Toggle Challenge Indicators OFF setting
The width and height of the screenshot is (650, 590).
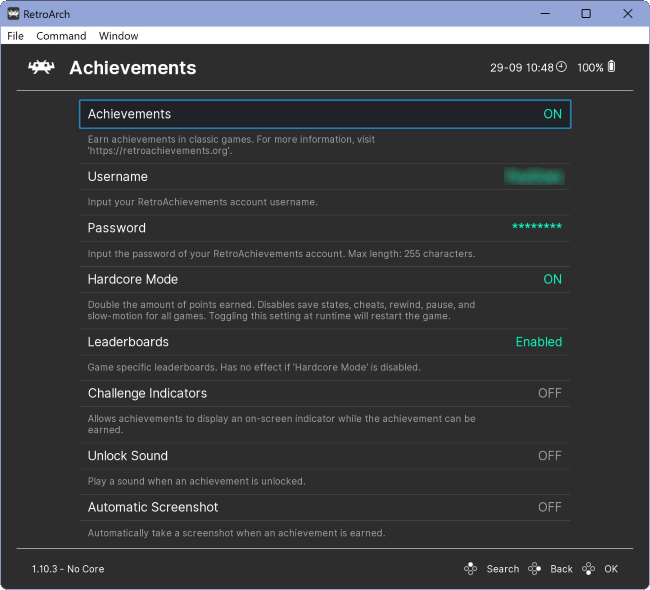325,393
